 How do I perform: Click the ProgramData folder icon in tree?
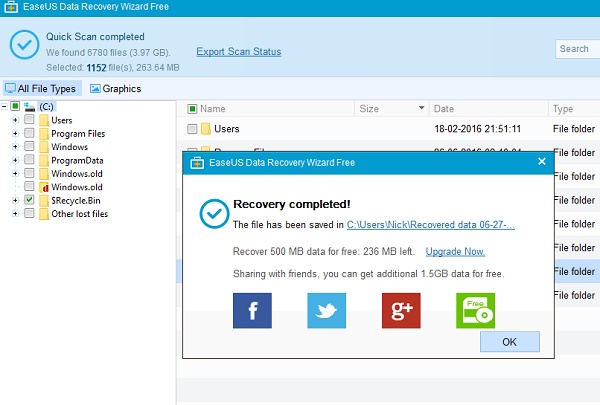pos(44,160)
